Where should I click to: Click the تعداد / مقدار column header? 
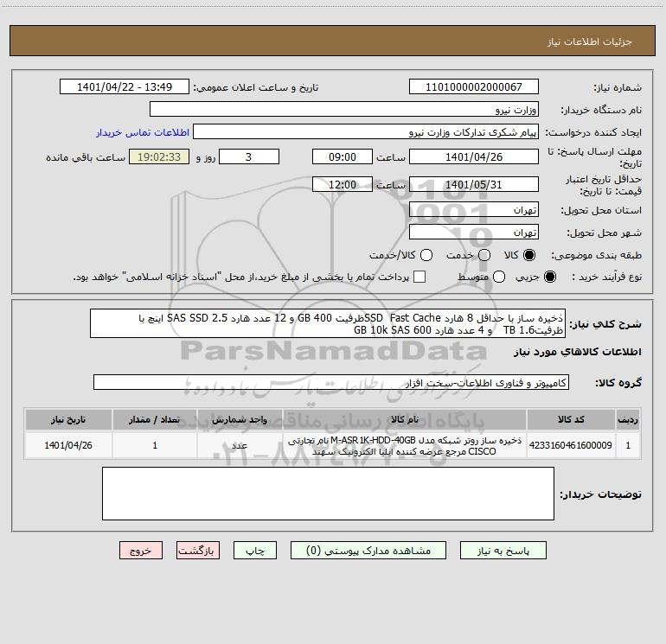(x=155, y=419)
